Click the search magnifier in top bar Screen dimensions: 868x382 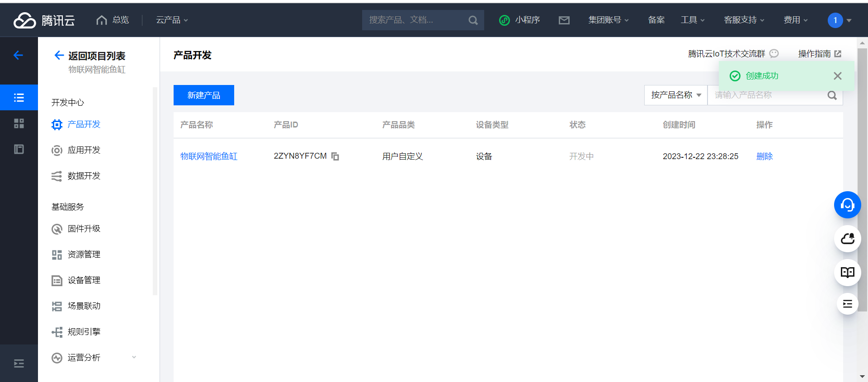(x=473, y=20)
